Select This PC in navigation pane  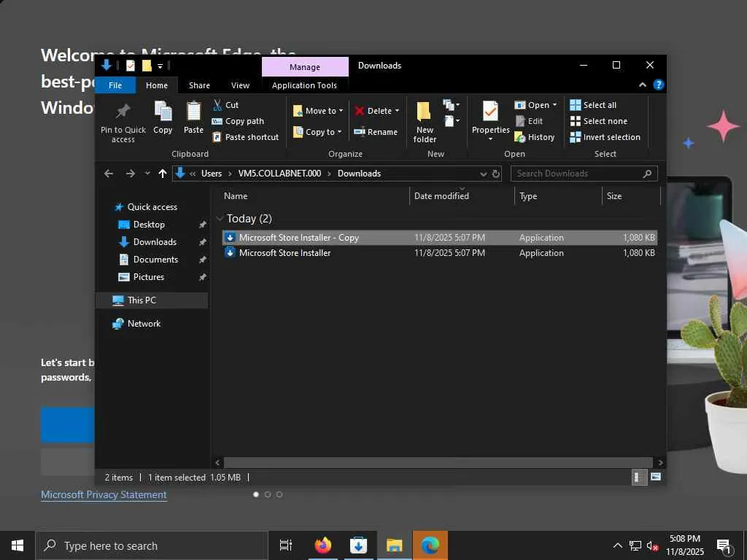pyautogui.click(x=142, y=300)
